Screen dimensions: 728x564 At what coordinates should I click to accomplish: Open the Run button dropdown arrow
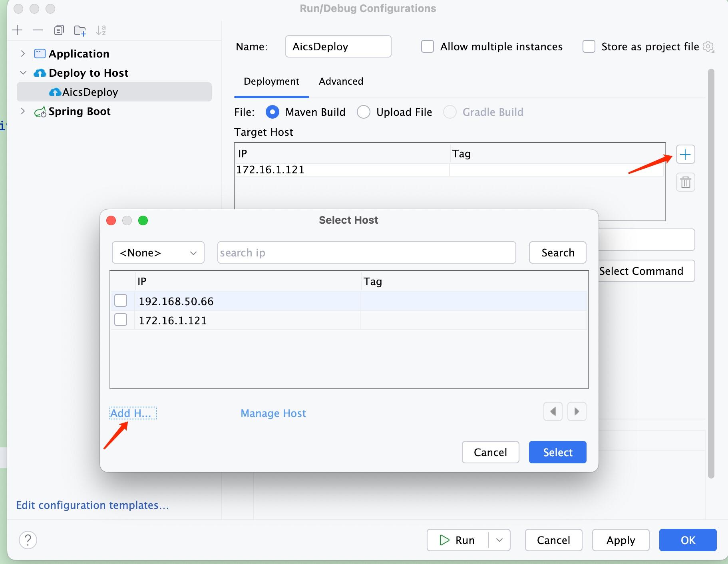click(x=499, y=540)
